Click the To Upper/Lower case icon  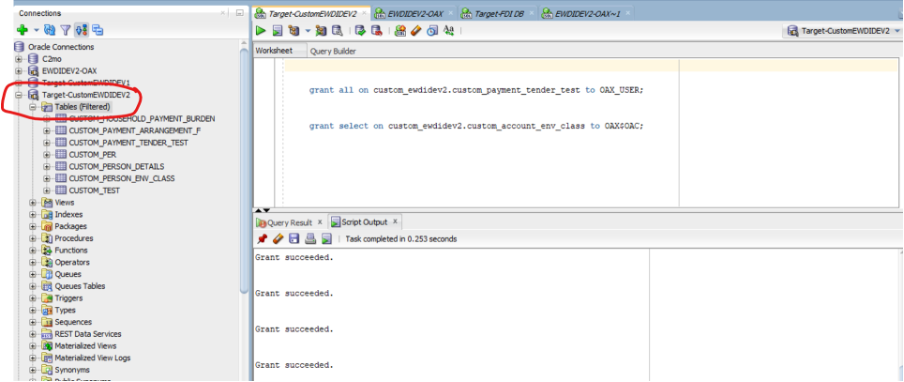pyautogui.click(x=449, y=31)
